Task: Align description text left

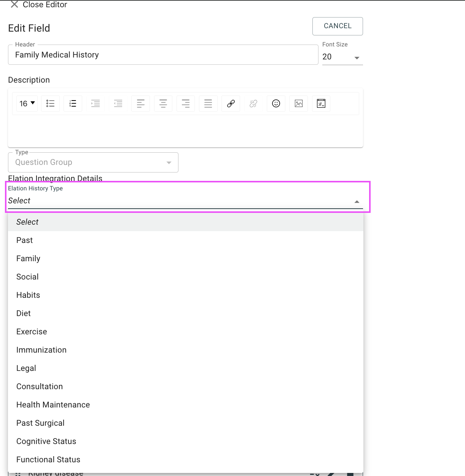Action: tap(140, 104)
